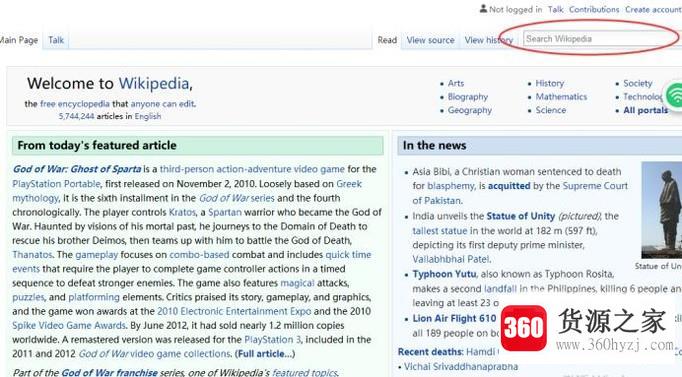This screenshot has width=682, height=377.
Task: Open the Contributions link
Action: pos(594,9)
